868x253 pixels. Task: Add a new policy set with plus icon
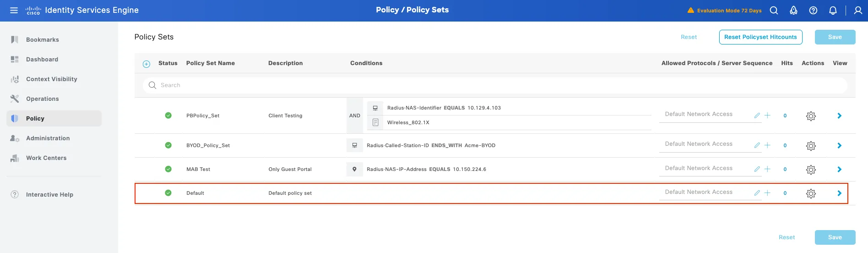click(146, 64)
